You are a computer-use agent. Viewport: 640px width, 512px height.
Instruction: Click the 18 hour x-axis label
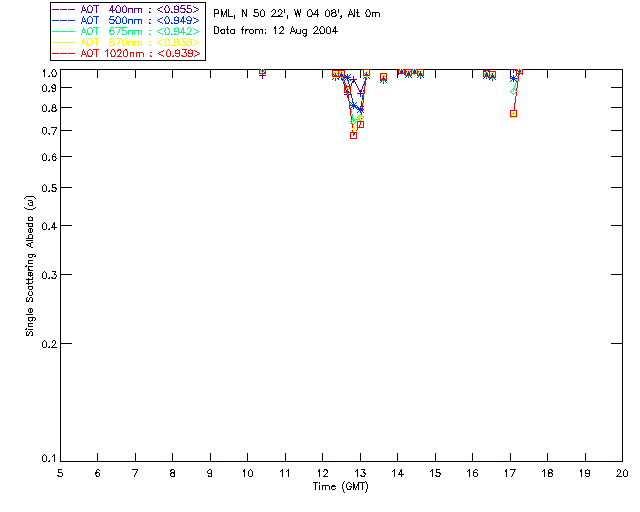pos(547,473)
